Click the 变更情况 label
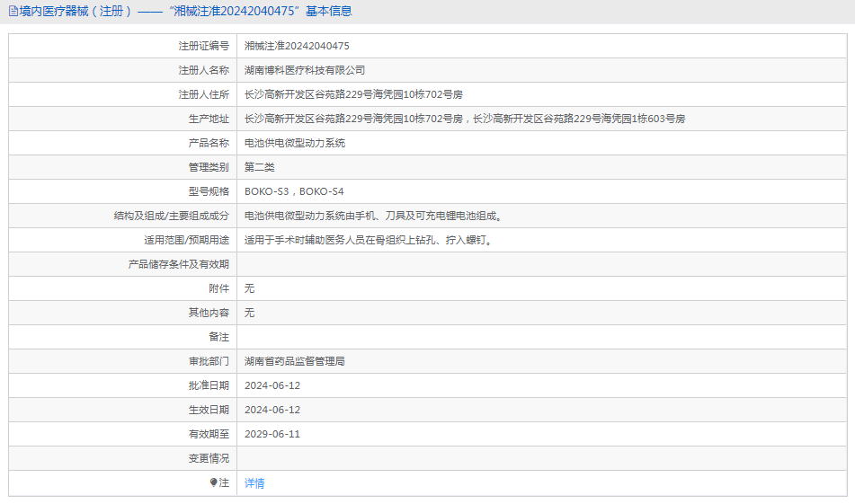Screen dimensions: 855x504 [x=209, y=458]
